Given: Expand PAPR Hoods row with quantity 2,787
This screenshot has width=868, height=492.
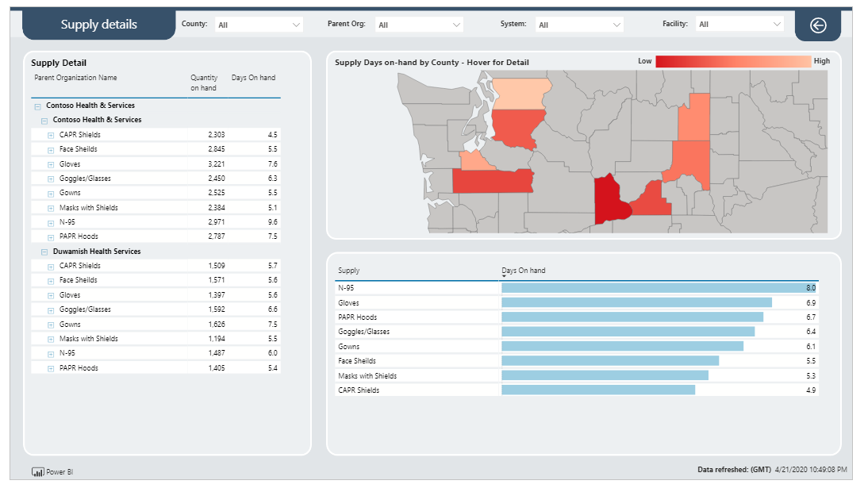Looking at the screenshot, I should 50,236.
